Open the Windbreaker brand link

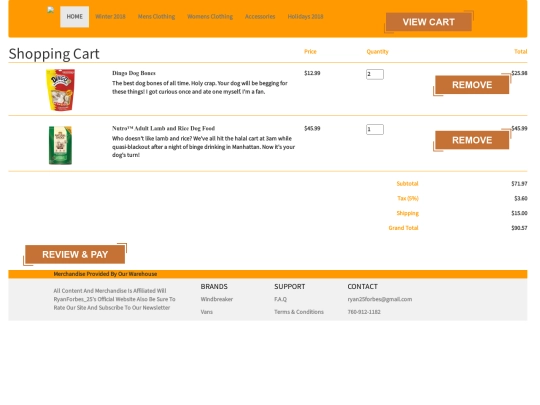point(217,299)
